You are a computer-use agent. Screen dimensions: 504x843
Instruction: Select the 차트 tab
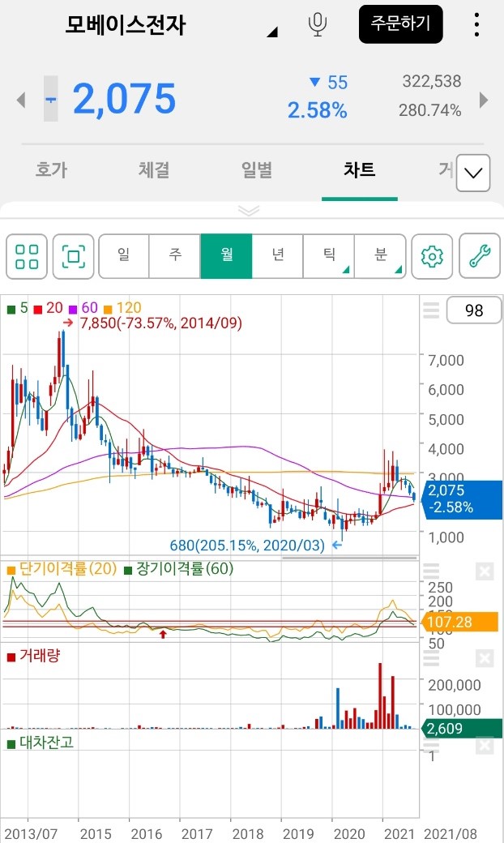[x=360, y=170]
